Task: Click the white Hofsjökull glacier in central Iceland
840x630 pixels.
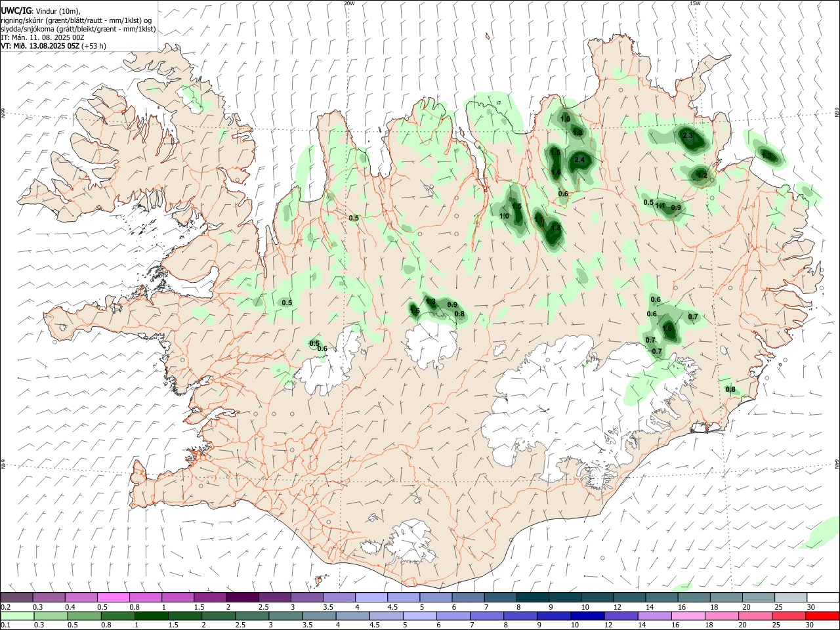Action: (431, 343)
